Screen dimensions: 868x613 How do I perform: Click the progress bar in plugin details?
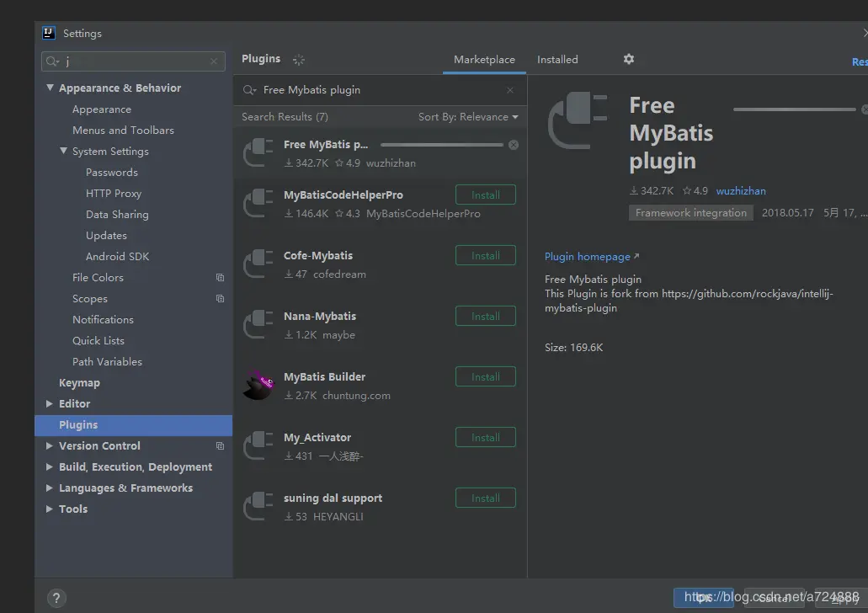coord(795,109)
